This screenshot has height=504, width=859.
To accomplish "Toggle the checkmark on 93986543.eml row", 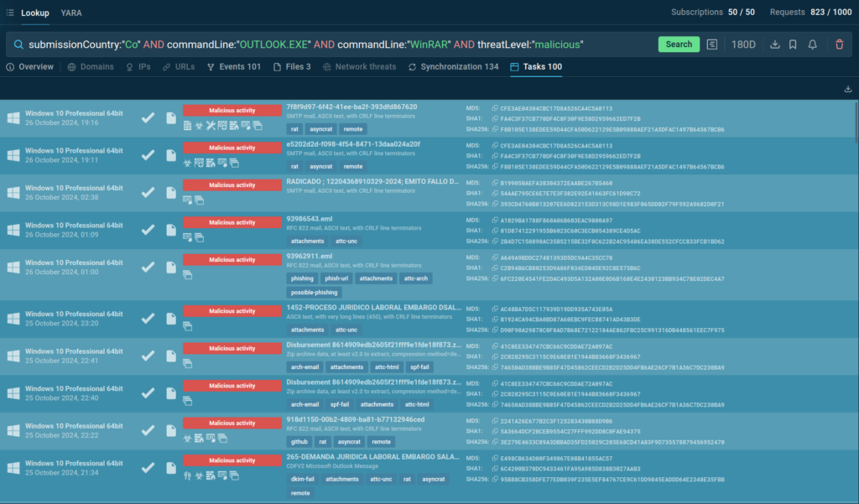I will (x=148, y=228).
